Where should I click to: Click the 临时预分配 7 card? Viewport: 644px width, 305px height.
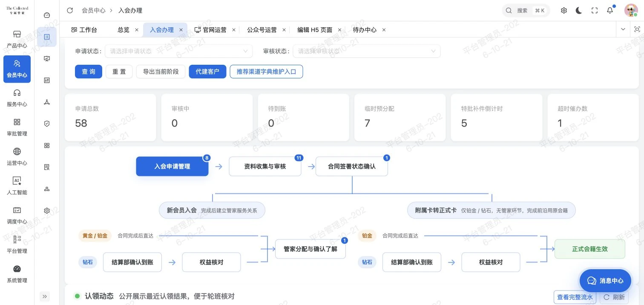coord(400,117)
